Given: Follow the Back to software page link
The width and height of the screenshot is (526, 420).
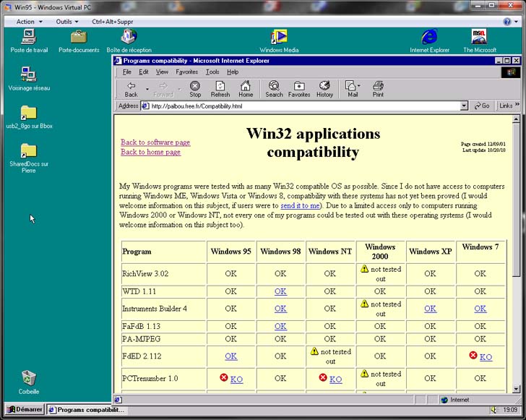Looking at the screenshot, I should (155, 142).
